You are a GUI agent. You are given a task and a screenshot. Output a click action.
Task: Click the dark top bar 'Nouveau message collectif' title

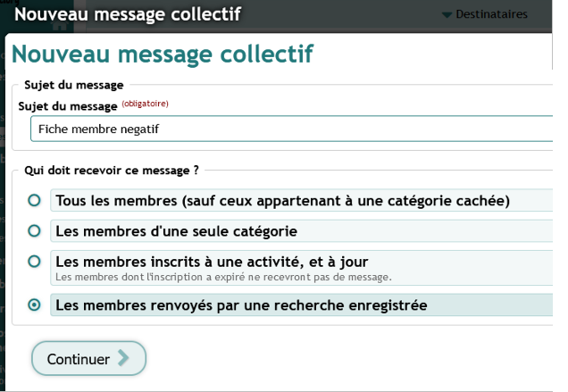pyautogui.click(x=128, y=14)
